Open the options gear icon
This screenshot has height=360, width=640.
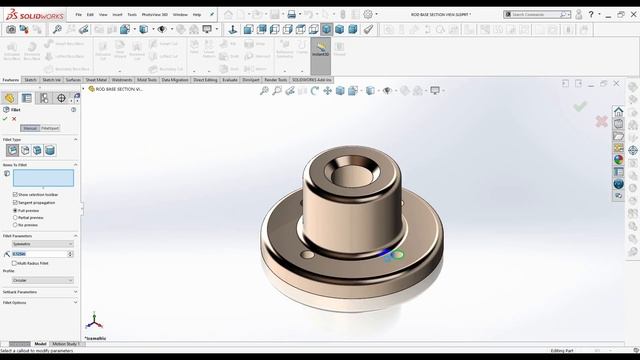coord(368,15)
